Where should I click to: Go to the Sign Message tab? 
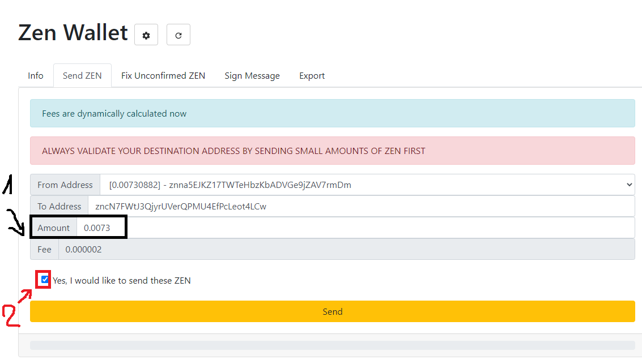(252, 76)
